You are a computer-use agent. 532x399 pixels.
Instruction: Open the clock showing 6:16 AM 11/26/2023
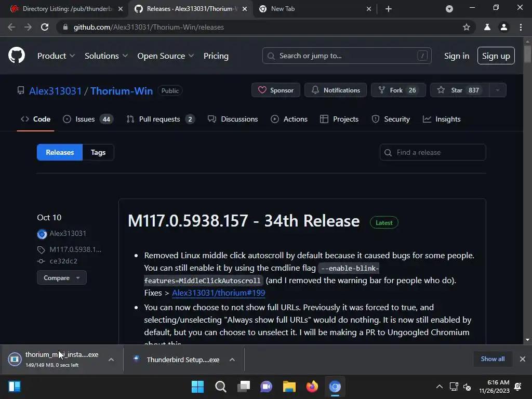[494, 387]
